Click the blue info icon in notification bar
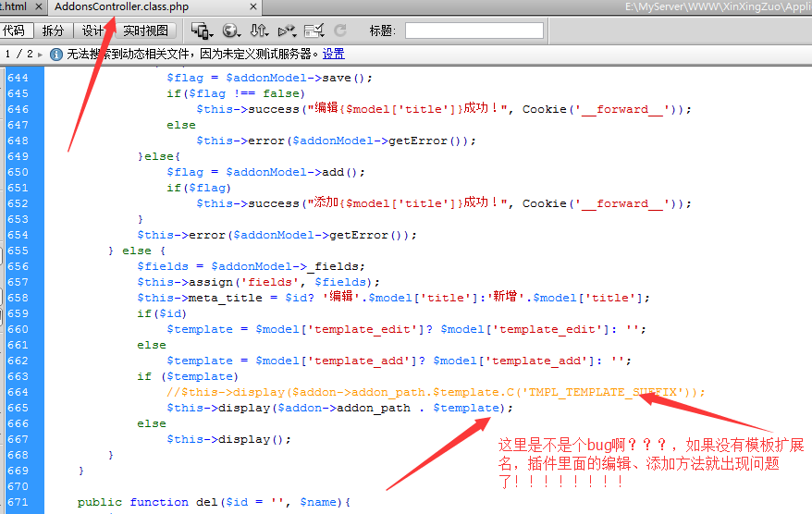The height and width of the screenshot is (514, 812). pos(55,55)
